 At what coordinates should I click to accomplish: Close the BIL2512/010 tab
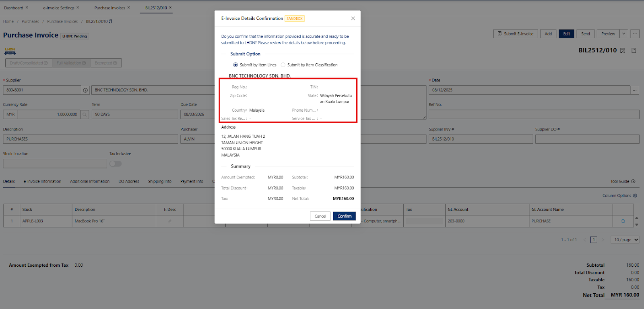pos(170,8)
